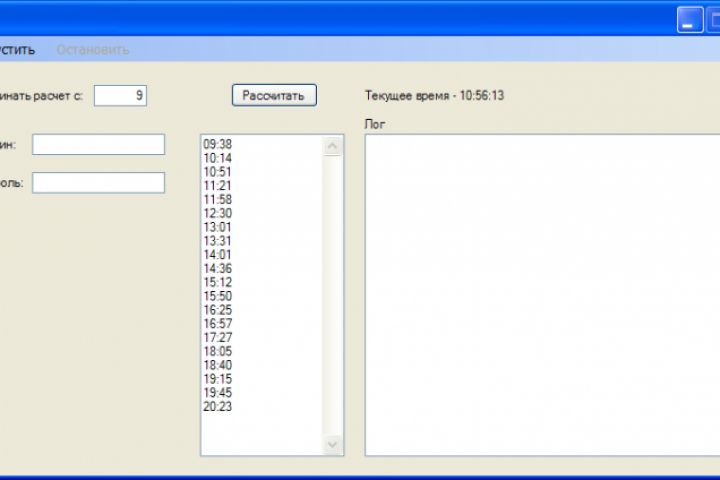This screenshot has height=480, width=720.
Task: Click the Лог label
Action: tap(375, 124)
